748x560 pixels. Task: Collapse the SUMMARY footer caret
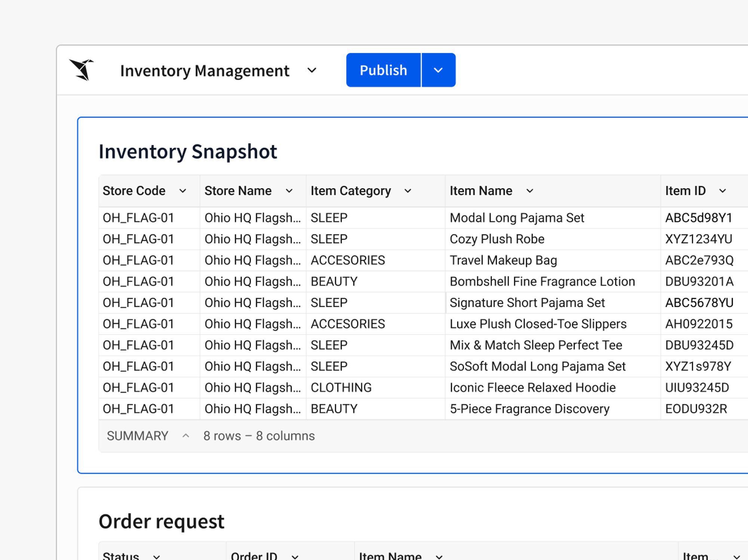tap(186, 436)
